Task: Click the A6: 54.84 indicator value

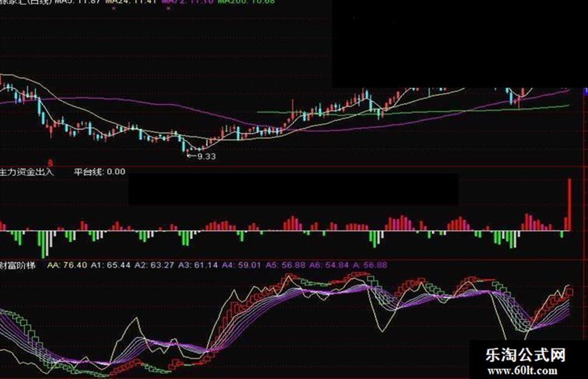Action: click(x=329, y=265)
